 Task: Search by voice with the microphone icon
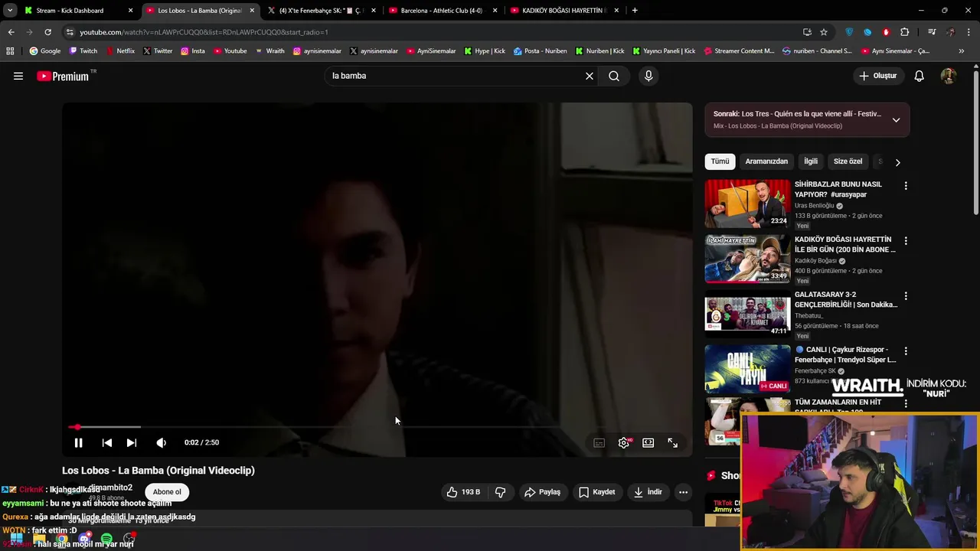pyautogui.click(x=648, y=76)
